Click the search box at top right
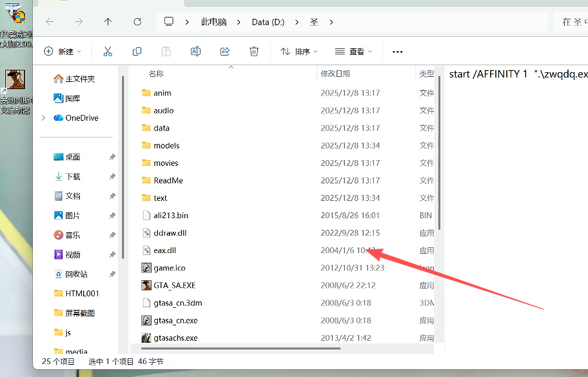The image size is (588, 377). [x=574, y=21]
